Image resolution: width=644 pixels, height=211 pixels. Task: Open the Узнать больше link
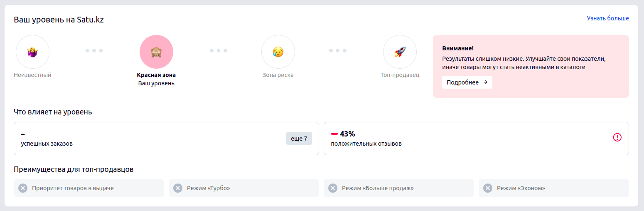pos(608,18)
